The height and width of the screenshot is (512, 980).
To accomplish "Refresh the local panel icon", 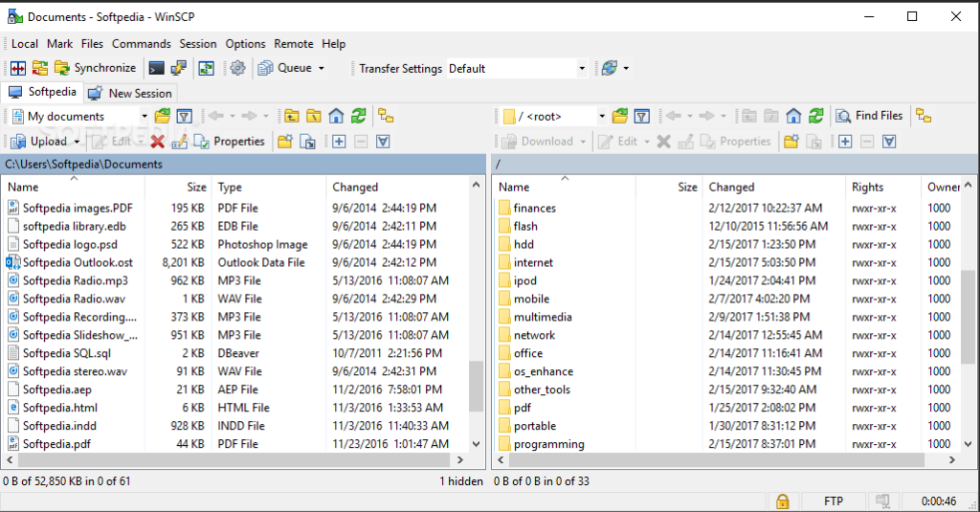I will click(358, 117).
